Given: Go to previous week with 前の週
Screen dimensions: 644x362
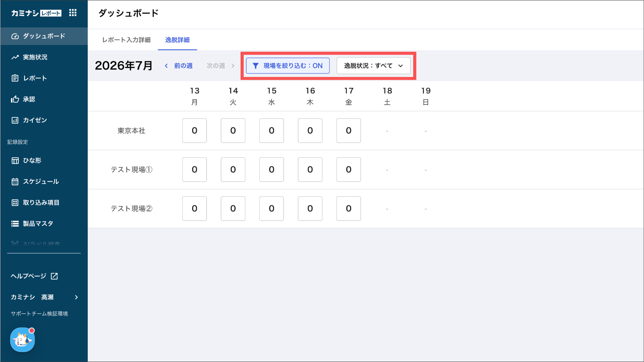Looking at the screenshot, I should tap(179, 66).
